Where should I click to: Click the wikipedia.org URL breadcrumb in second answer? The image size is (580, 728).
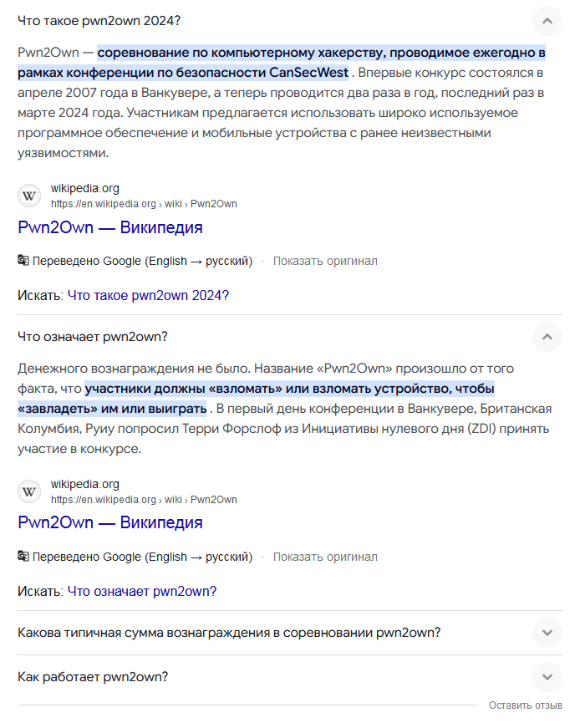pyautogui.click(x=144, y=499)
